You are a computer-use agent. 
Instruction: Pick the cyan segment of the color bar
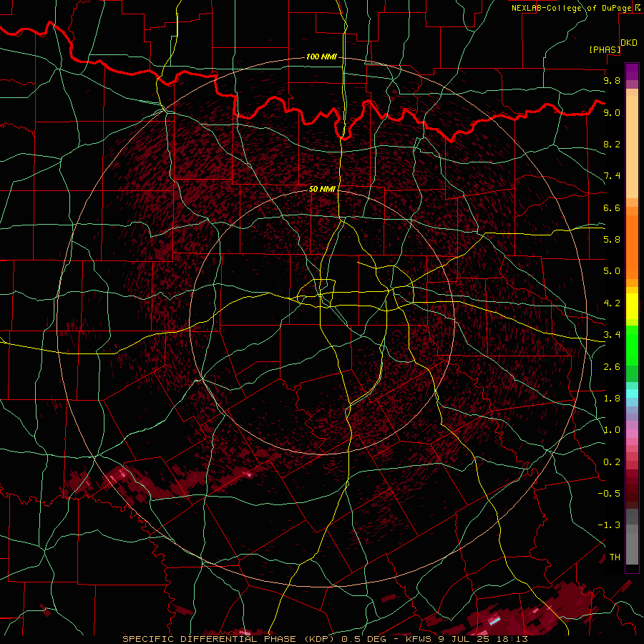[632, 393]
